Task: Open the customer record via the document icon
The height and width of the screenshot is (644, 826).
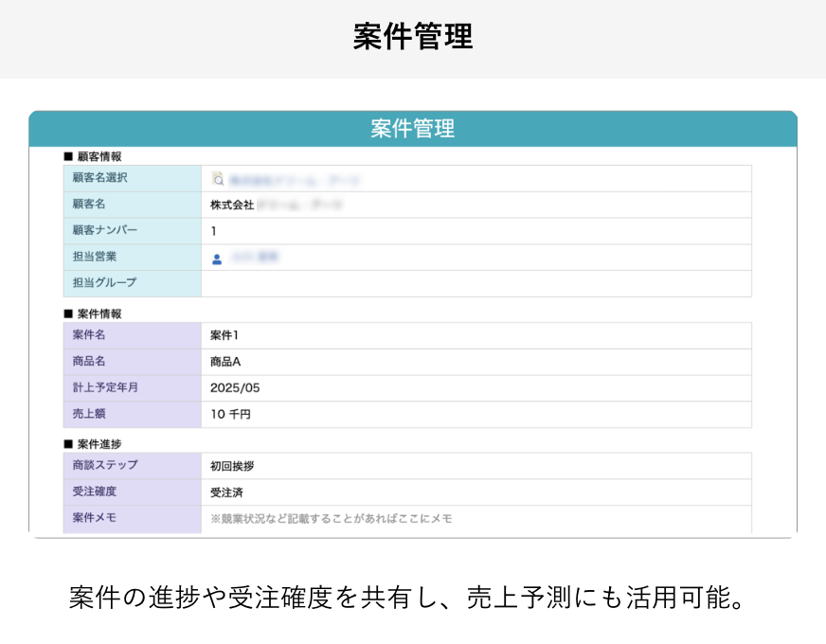Action: pyautogui.click(x=218, y=178)
